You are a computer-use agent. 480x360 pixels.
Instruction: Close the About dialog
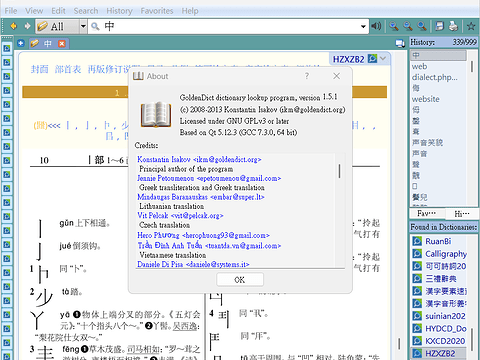click(336, 76)
